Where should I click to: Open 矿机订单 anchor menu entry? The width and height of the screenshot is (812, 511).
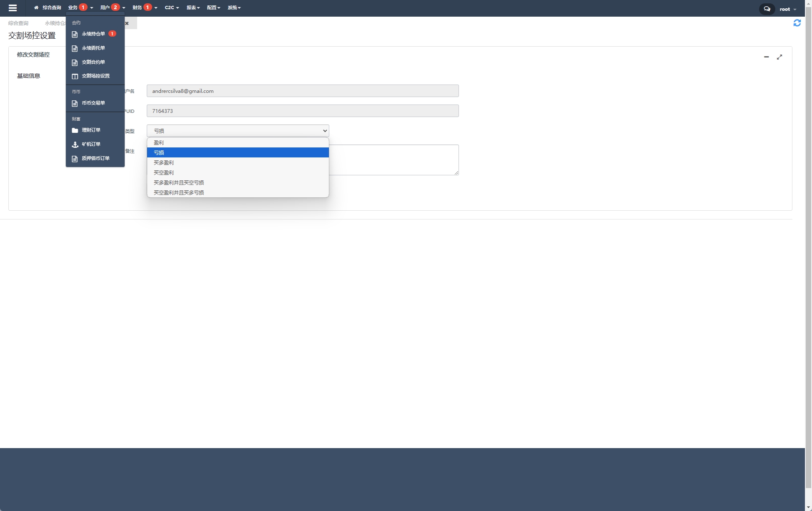(x=91, y=144)
